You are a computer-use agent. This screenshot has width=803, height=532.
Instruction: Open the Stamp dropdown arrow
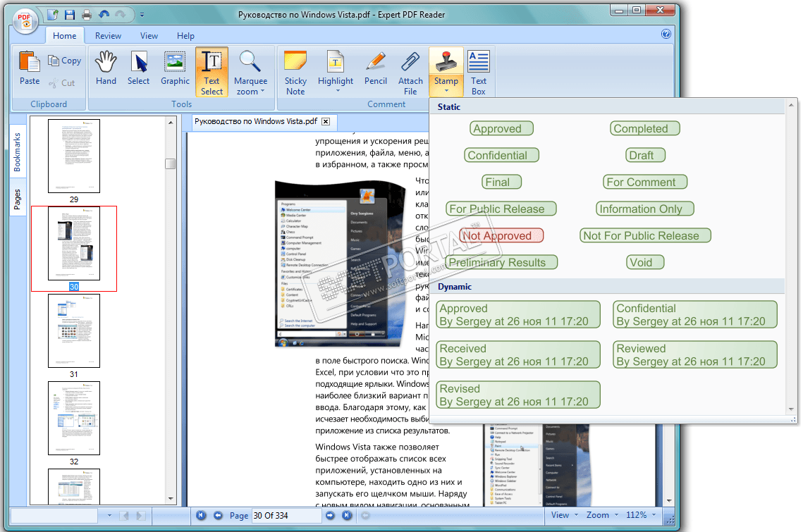point(446,91)
